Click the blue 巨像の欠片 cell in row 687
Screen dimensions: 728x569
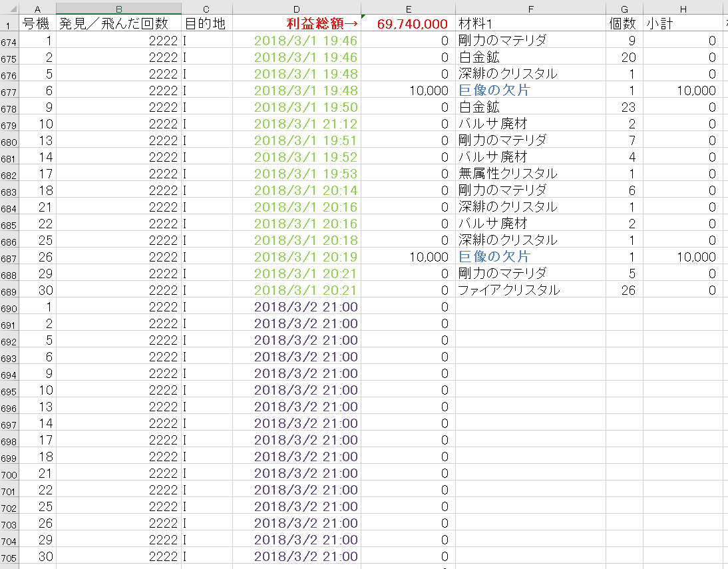tap(494, 257)
